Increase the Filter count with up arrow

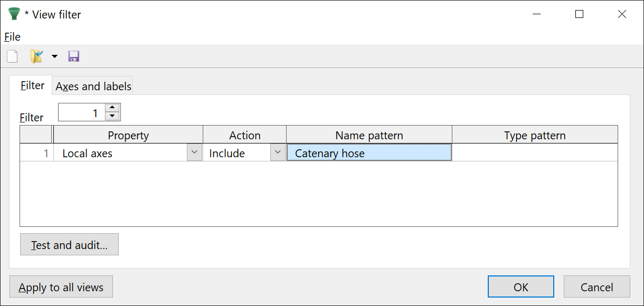click(x=112, y=108)
